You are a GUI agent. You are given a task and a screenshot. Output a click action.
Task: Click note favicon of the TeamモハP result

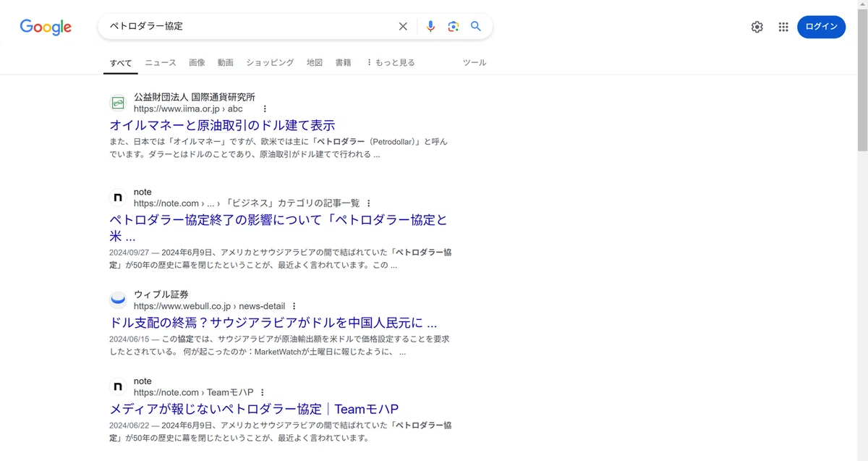pos(118,386)
